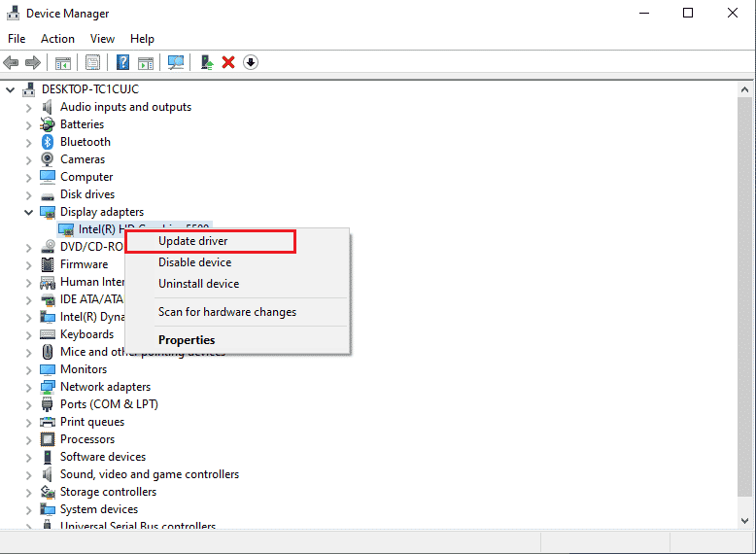Click the Properties toolbar icon
The width and height of the screenshot is (756, 554).
pyautogui.click(x=92, y=62)
